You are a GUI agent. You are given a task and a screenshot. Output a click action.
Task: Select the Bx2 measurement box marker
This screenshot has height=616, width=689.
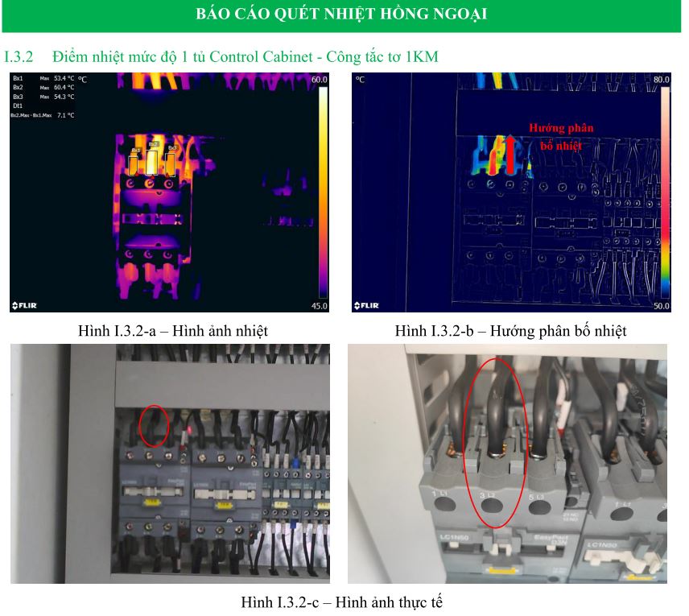point(153,159)
